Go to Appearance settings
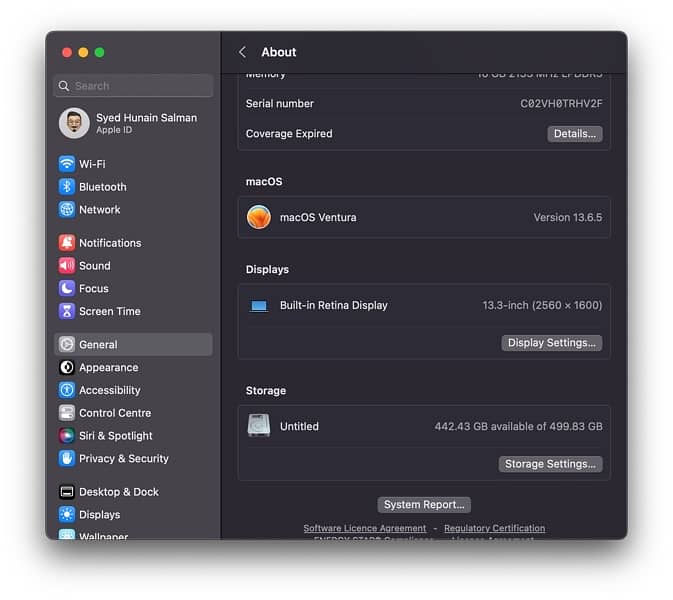This screenshot has height=600, width=673. click(108, 368)
